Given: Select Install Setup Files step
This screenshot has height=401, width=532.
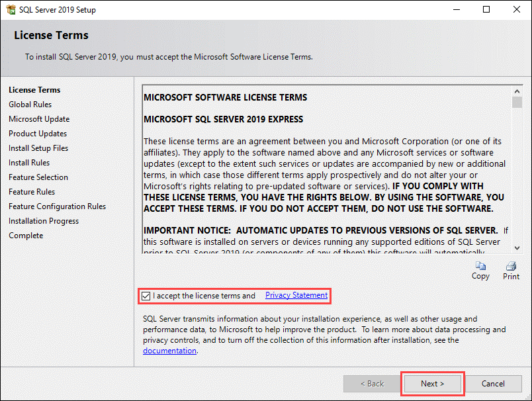Looking at the screenshot, I should [x=38, y=148].
